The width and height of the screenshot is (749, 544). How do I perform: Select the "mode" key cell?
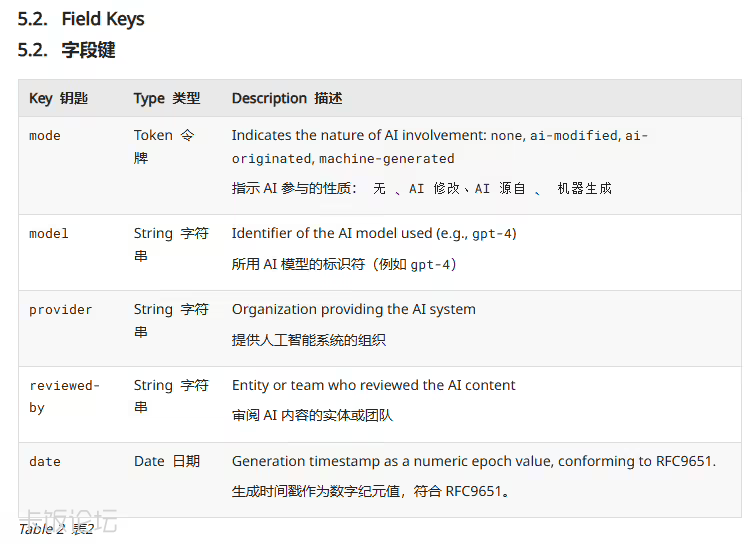(45, 136)
